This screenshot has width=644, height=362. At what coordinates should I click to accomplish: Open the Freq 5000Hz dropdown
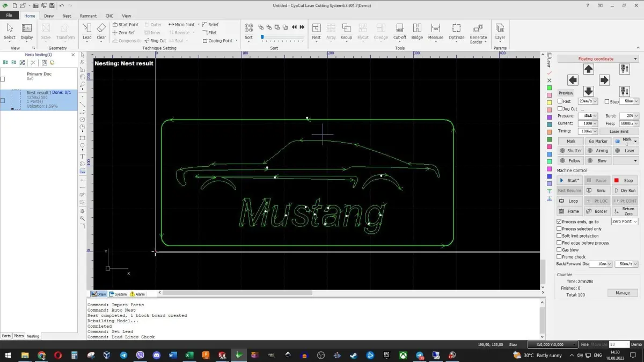point(628,123)
